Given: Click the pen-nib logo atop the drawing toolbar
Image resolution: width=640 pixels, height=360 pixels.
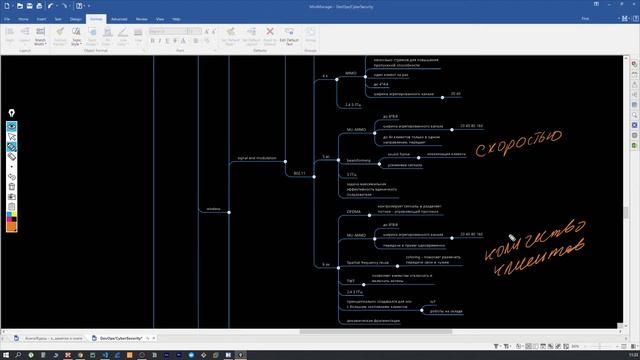Looking at the screenshot, I should (x=11, y=113).
